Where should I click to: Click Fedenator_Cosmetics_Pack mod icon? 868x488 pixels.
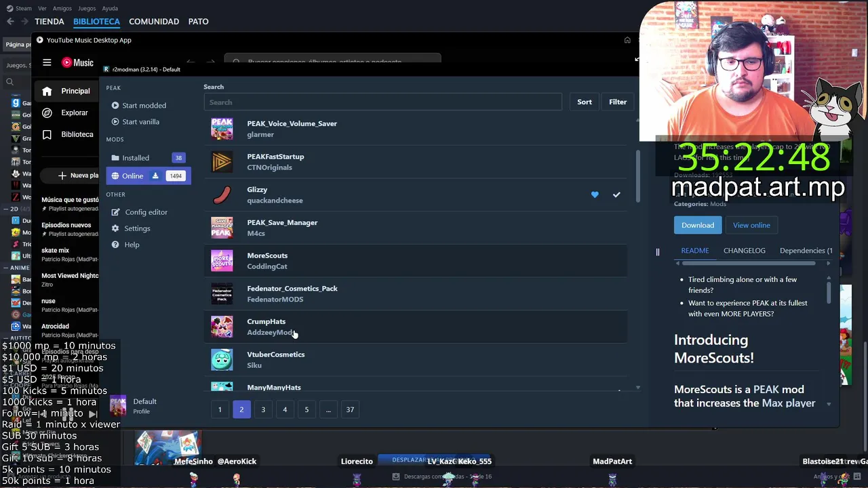222,294
